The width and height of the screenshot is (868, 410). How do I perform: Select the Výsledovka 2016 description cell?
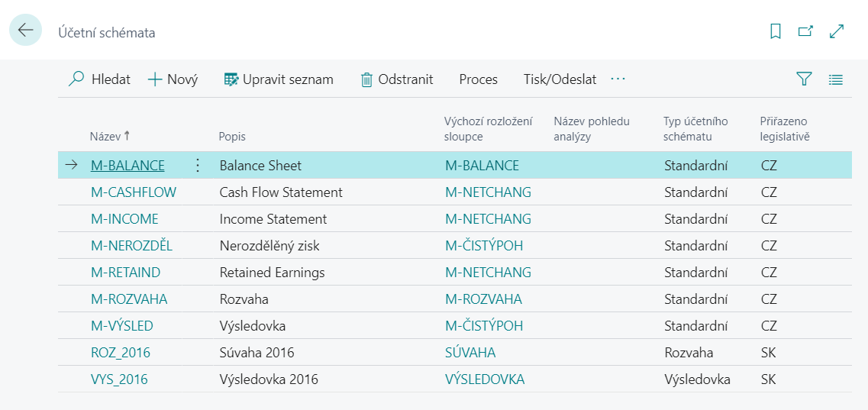[x=269, y=379]
